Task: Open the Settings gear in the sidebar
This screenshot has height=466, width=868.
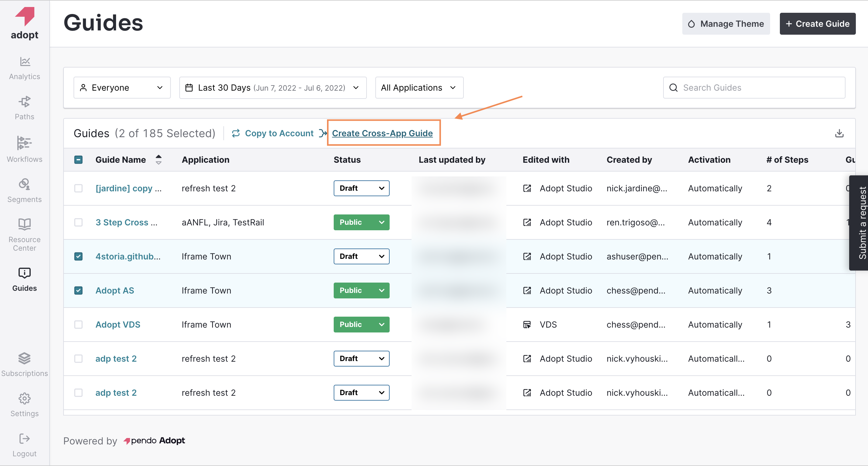Action: click(25, 398)
